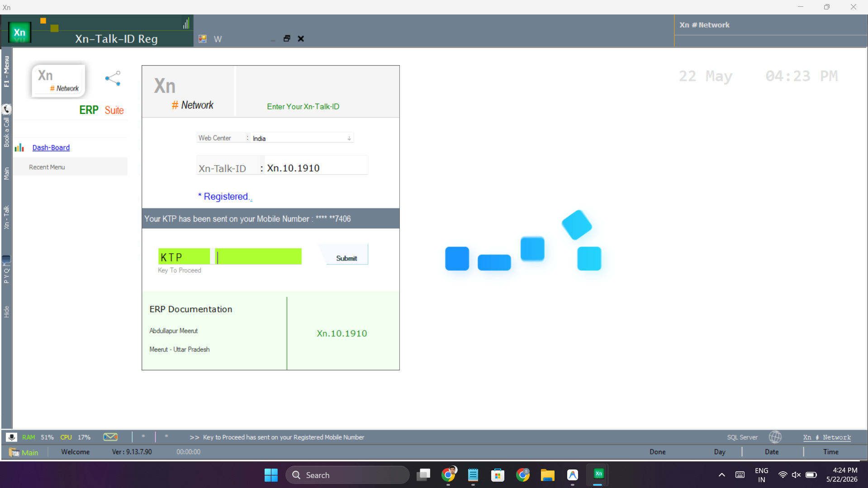The image size is (868, 488).
Task: Click the Done label in bottom bar
Action: click(658, 452)
